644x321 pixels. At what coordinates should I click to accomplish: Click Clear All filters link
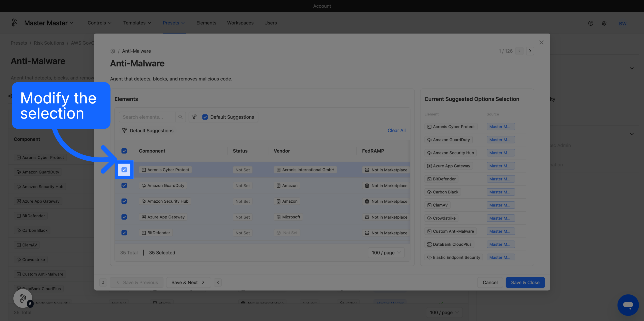coord(397,130)
